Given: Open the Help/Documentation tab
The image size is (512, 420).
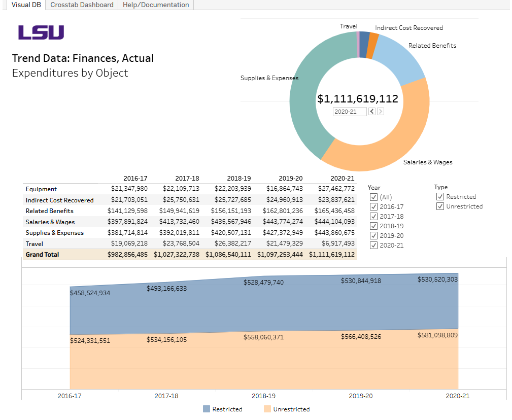Looking at the screenshot, I should pos(155,5).
